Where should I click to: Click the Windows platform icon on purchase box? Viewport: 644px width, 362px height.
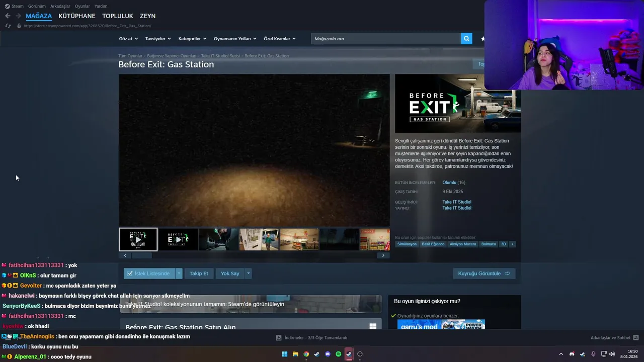point(373,326)
